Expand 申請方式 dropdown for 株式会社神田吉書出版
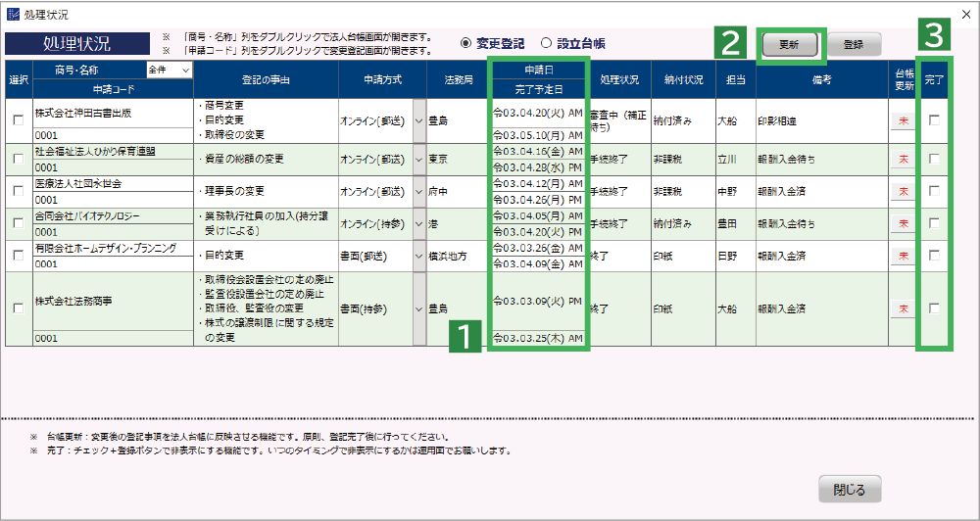The width and height of the screenshot is (980, 521). click(x=419, y=120)
